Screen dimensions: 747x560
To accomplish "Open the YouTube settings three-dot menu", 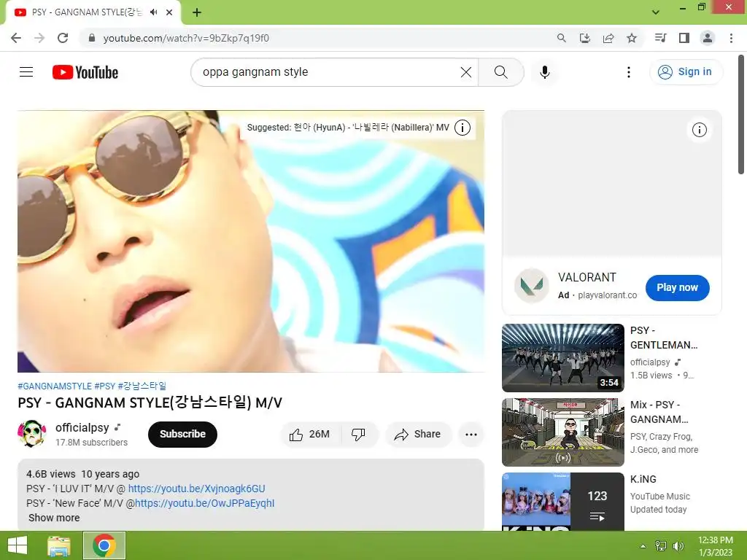I will click(628, 72).
